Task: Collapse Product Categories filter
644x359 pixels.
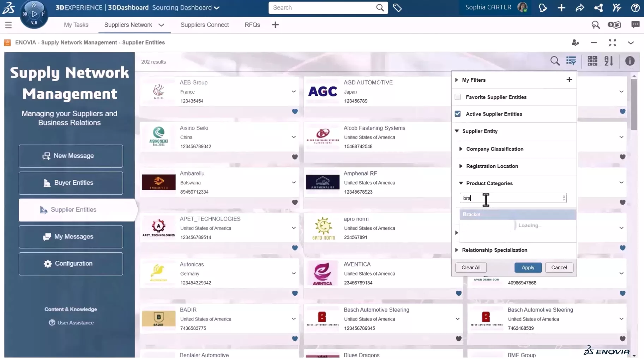Action: click(x=461, y=183)
